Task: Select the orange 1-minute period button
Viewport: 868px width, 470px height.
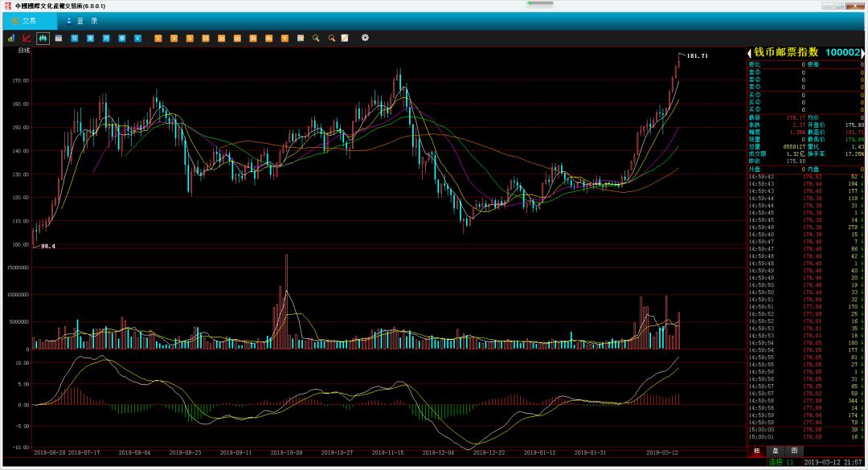Action: tap(158, 39)
